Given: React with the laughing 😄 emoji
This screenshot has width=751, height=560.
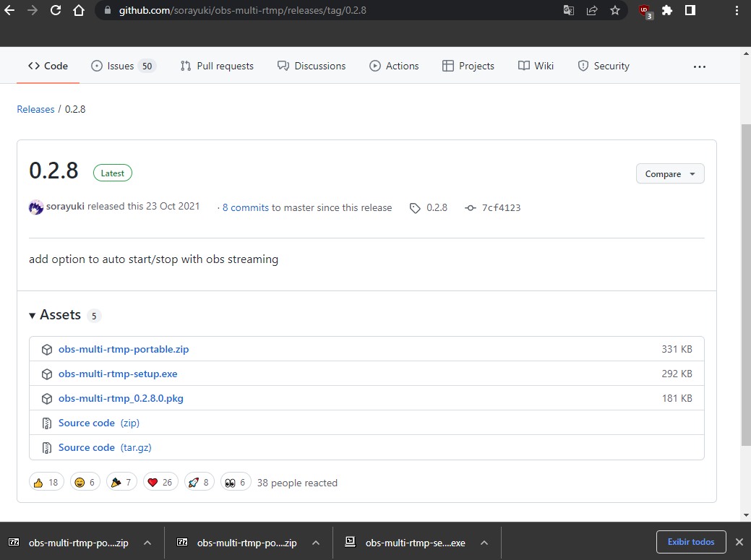Looking at the screenshot, I should pyautogui.click(x=85, y=481).
